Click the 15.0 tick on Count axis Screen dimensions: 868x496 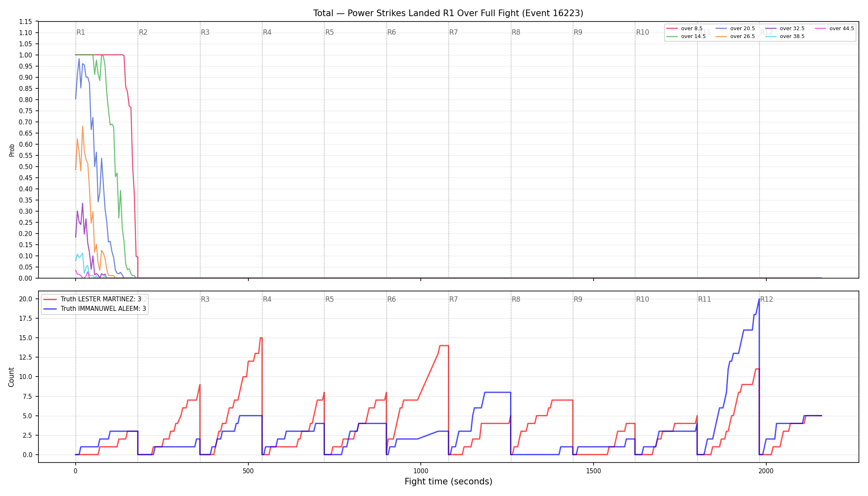(26, 338)
